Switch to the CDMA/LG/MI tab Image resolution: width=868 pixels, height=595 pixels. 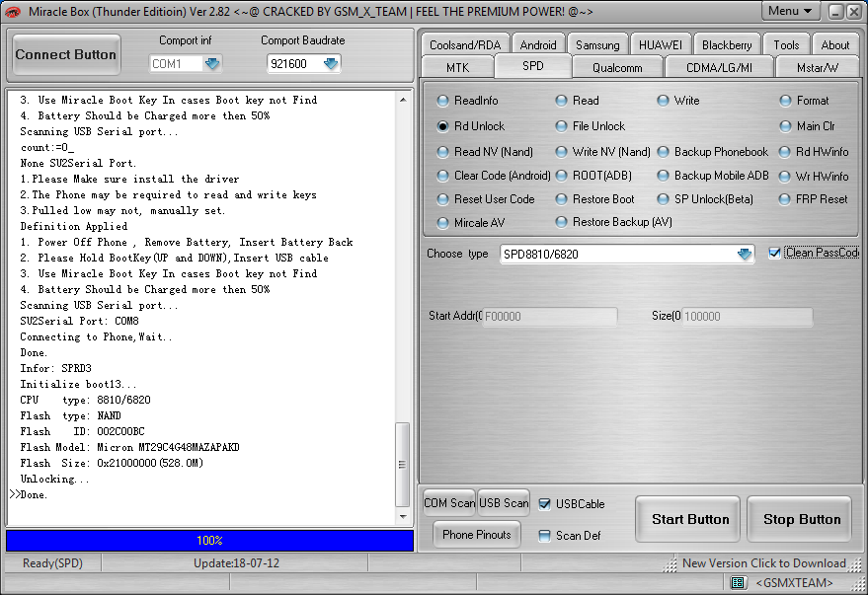tap(719, 67)
